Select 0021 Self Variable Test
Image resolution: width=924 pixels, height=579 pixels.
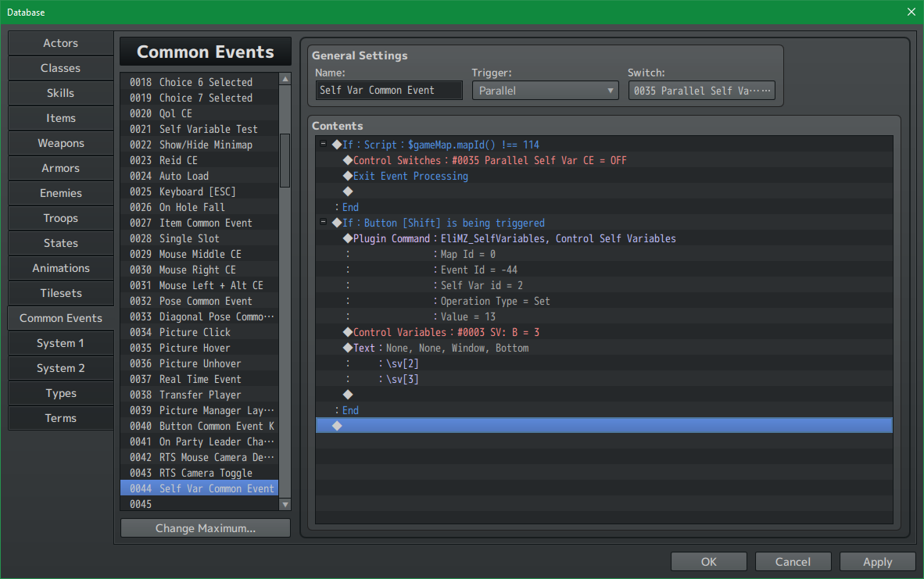click(x=199, y=129)
